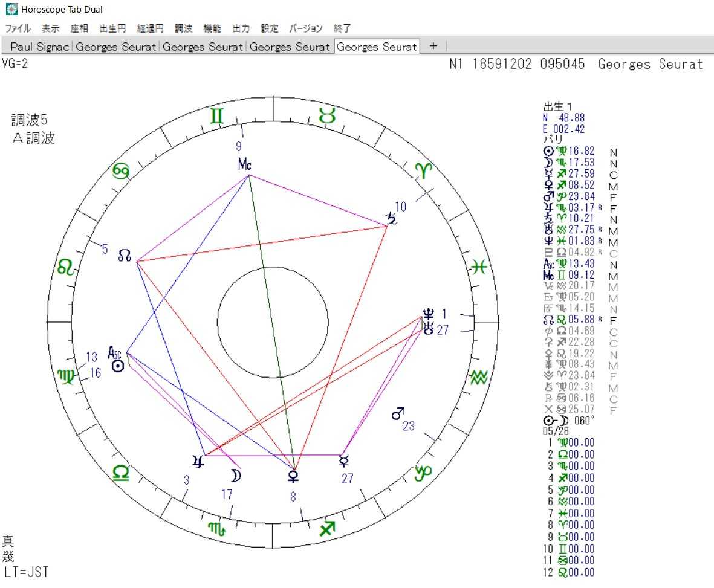This screenshot has height=588, width=714.
Task: Click the latitude text N 48.88
Action: (x=563, y=118)
